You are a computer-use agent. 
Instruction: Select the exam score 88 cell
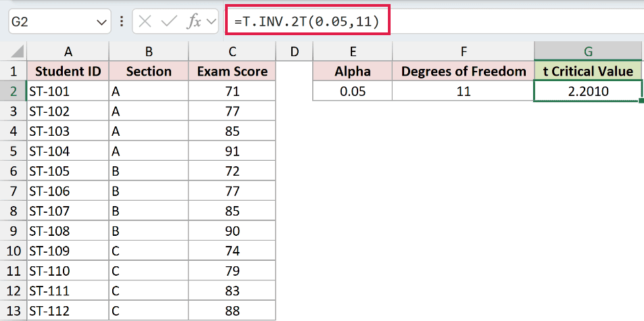[232, 311]
